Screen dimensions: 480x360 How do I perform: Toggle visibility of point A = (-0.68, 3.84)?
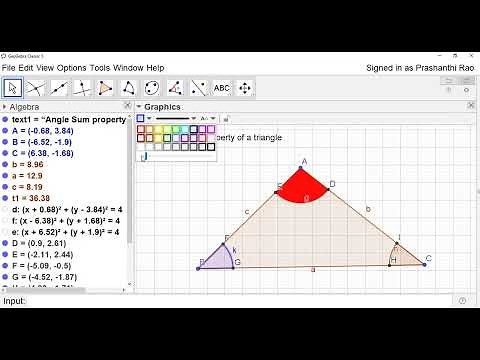(5, 131)
